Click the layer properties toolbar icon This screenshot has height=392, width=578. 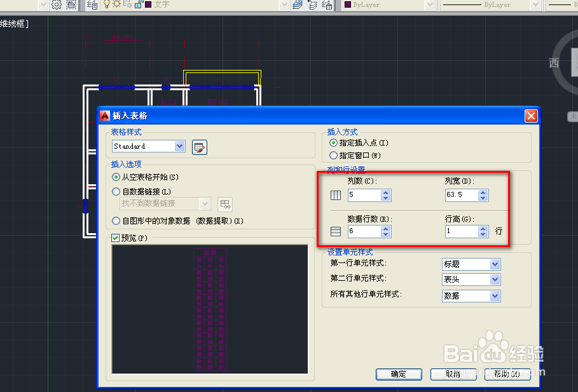pos(92,5)
